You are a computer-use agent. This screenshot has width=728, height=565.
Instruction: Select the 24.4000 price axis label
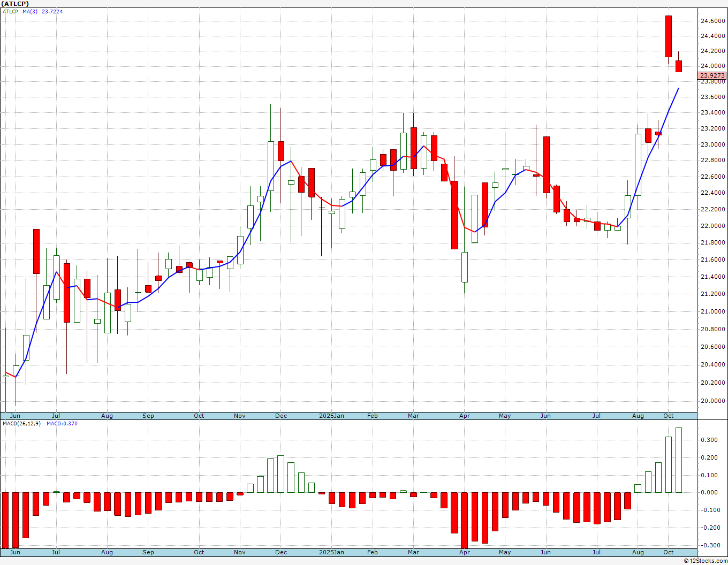(712, 36)
